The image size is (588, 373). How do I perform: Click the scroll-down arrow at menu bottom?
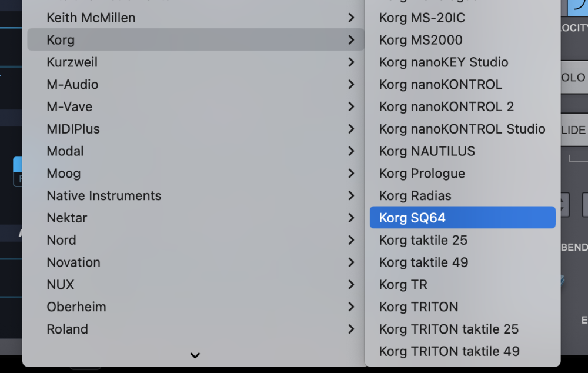point(195,355)
